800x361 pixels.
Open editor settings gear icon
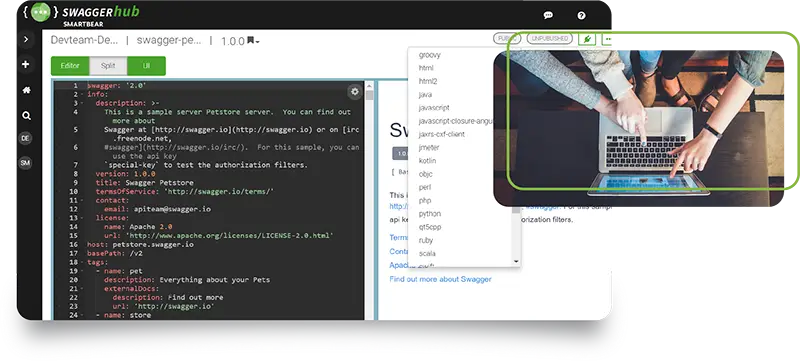(355, 92)
